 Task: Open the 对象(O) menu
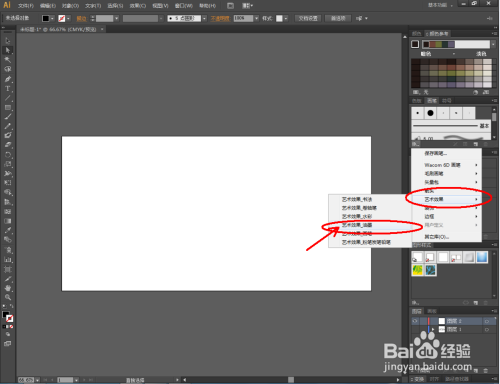coord(70,6)
